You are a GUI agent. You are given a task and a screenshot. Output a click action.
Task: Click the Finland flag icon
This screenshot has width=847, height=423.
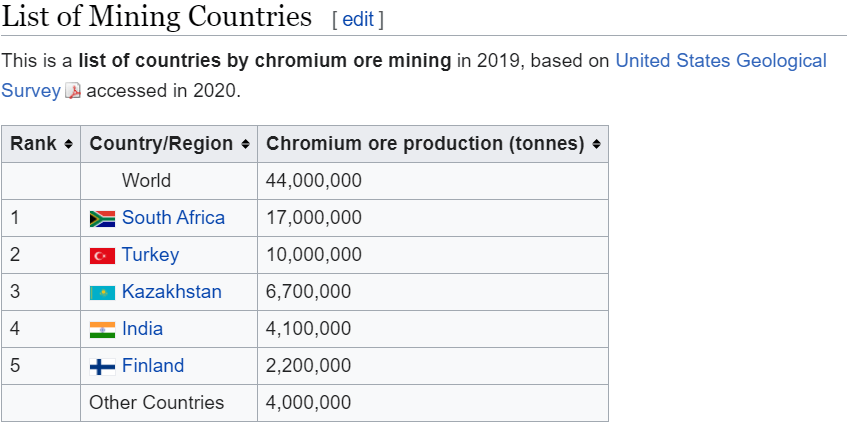point(102,366)
